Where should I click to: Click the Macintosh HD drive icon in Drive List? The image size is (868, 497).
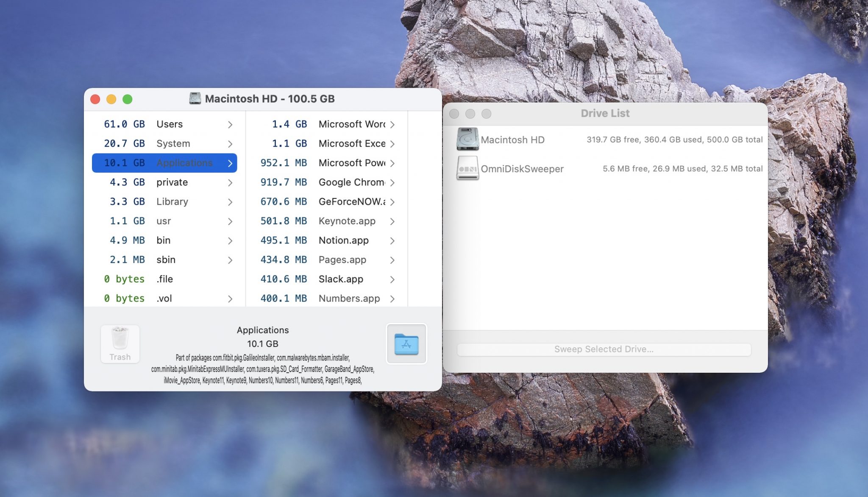(467, 139)
